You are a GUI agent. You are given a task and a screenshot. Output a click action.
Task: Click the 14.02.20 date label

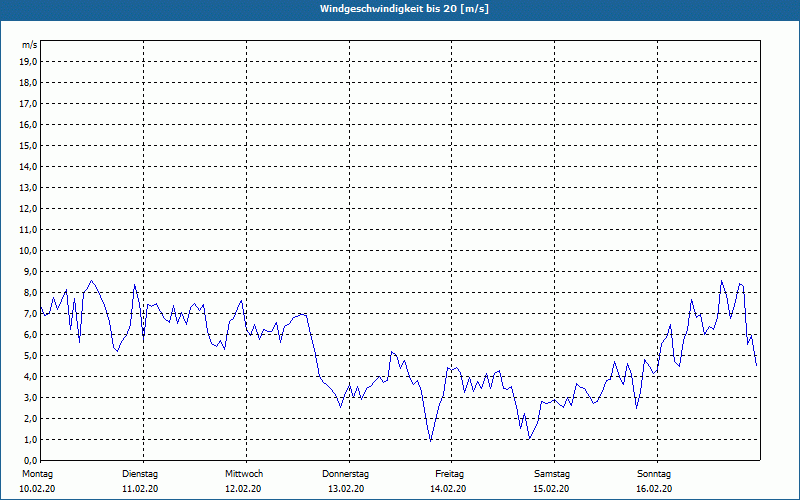pos(448,489)
